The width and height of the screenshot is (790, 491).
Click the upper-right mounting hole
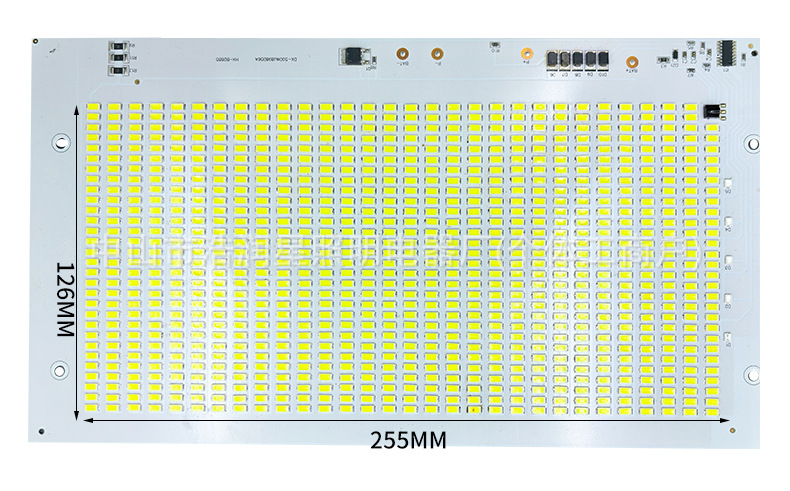(x=752, y=145)
